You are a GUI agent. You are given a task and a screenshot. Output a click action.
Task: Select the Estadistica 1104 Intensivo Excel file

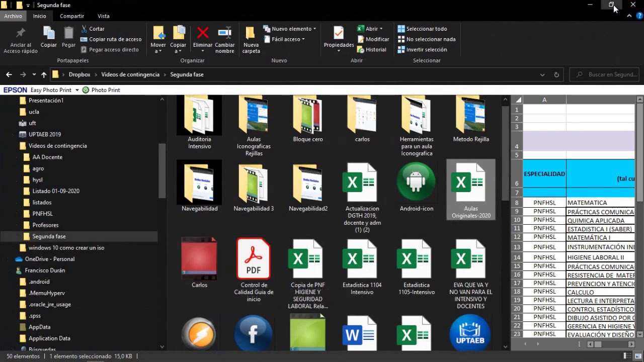tap(362, 267)
